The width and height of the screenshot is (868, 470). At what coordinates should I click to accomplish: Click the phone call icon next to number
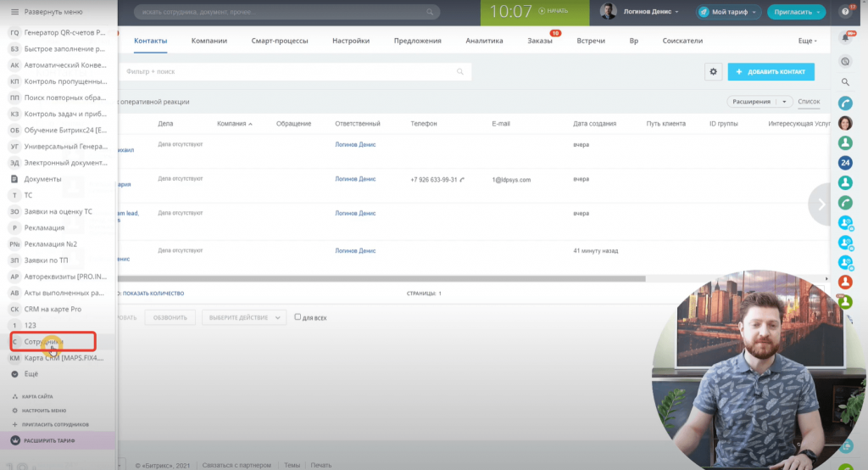click(x=462, y=180)
